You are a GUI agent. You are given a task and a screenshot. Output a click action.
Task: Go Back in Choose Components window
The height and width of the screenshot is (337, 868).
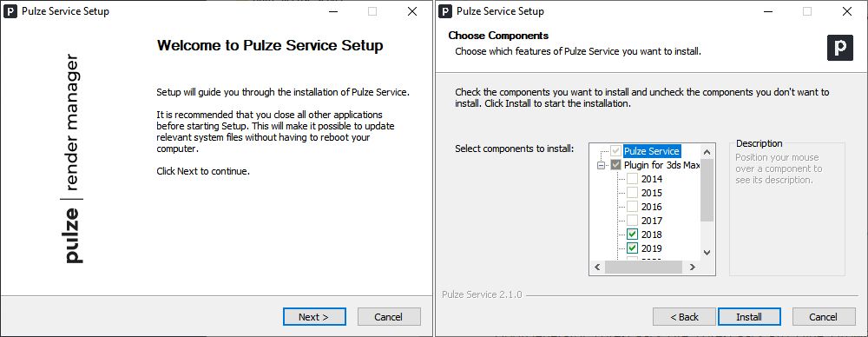[x=684, y=316]
